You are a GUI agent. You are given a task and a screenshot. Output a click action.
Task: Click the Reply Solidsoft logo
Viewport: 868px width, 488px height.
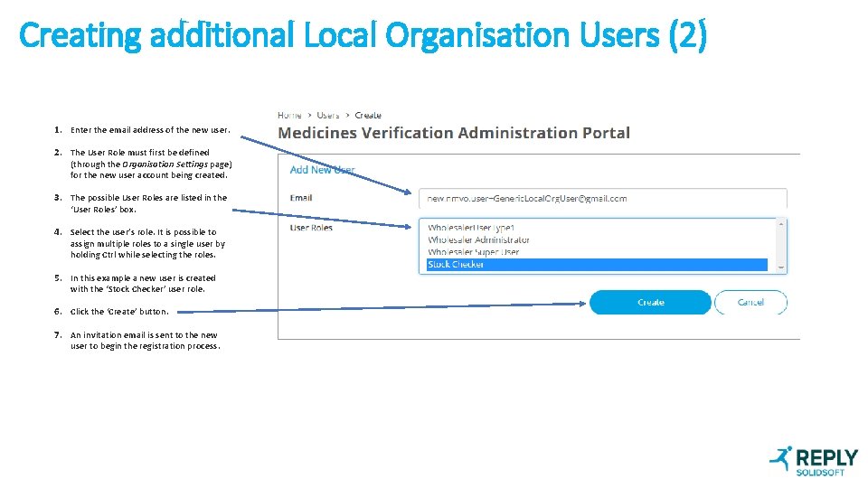[814, 461]
